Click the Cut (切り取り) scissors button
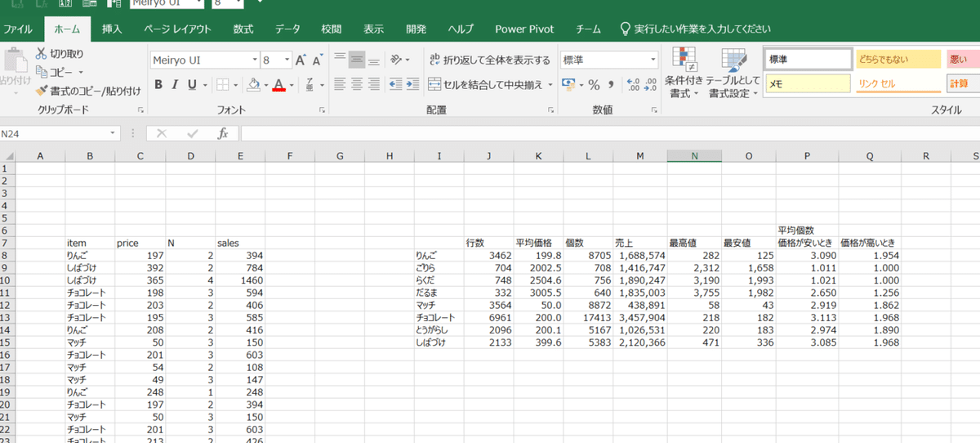 coord(60,54)
